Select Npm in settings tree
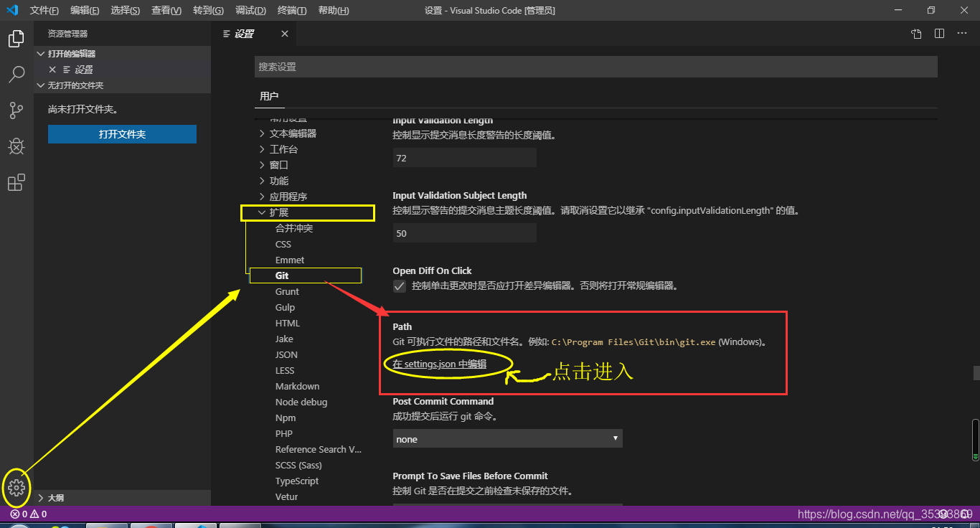Screen dimensions: 980x528 coord(286,418)
